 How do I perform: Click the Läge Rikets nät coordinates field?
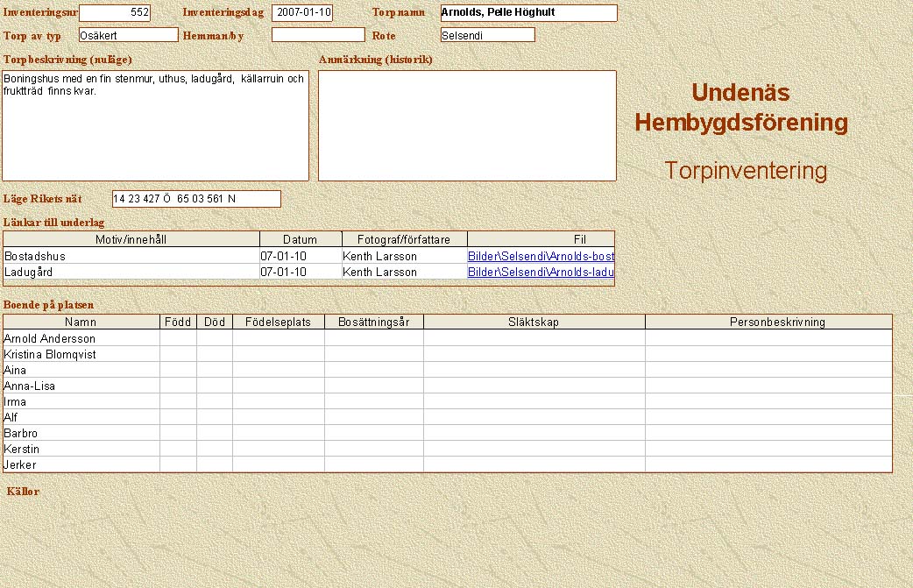click(x=196, y=199)
